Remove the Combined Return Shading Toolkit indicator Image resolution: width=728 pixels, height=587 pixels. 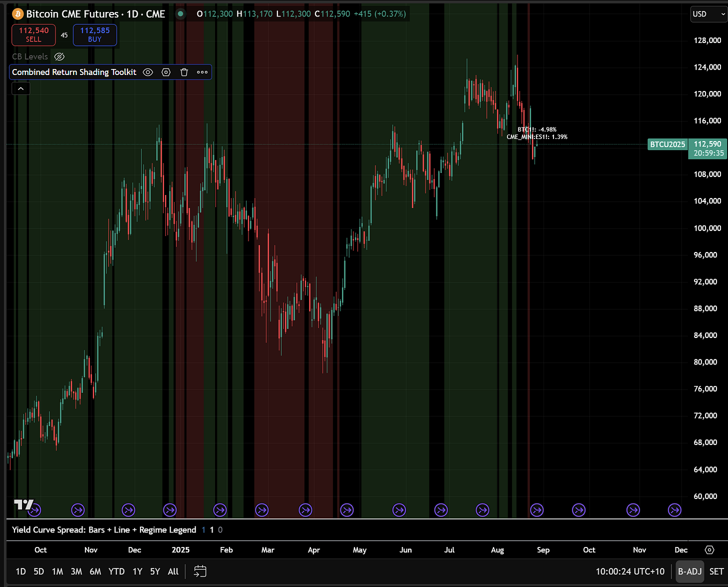click(184, 72)
